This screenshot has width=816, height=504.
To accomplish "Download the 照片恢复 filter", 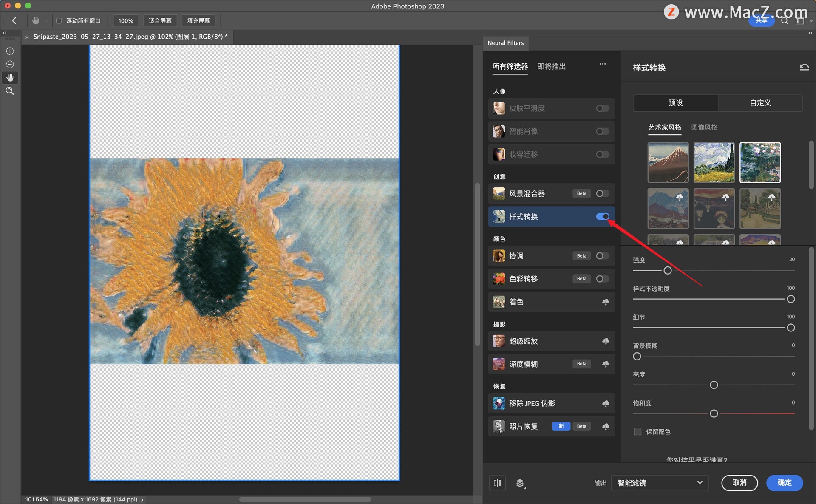I will (x=606, y=426).
